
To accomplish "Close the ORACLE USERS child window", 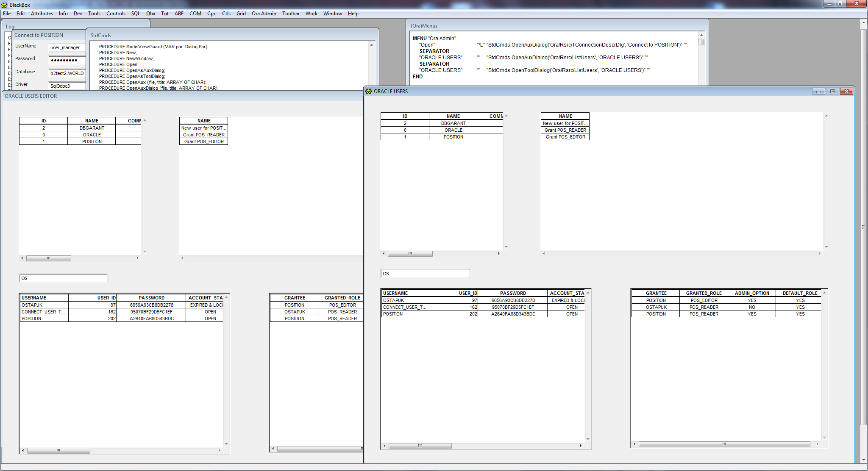I will point(846,91).
